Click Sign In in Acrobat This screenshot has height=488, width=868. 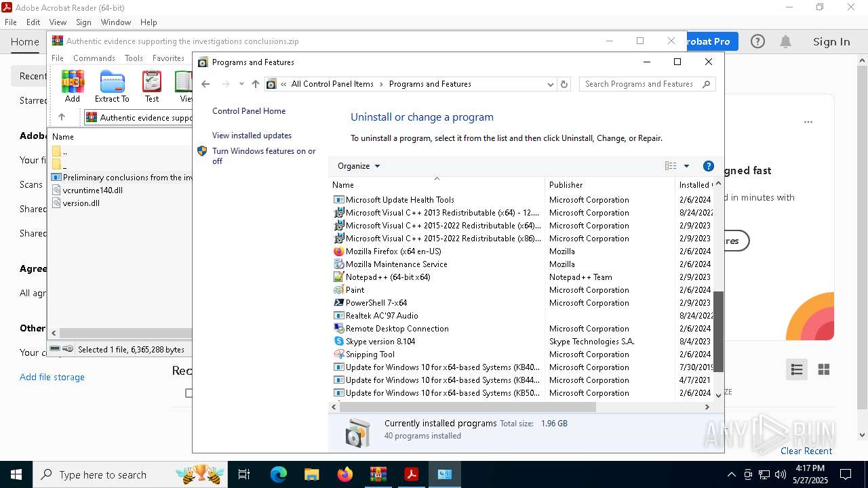coord(831,41)
